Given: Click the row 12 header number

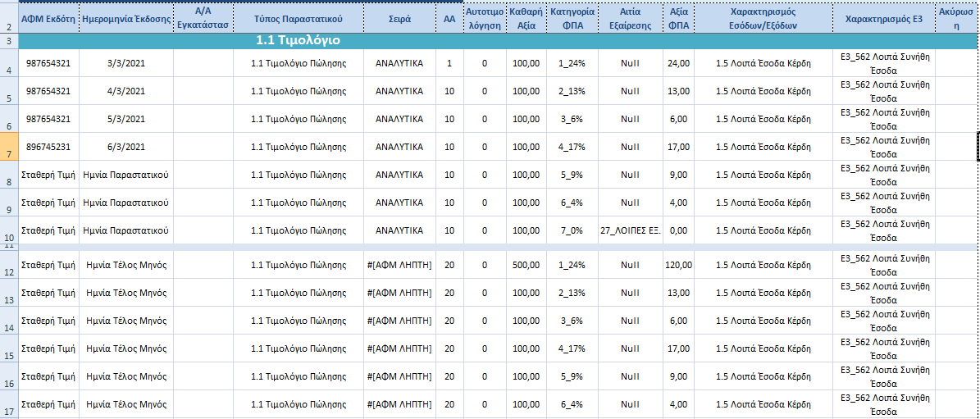Looking at the screenshot, I should (8, 271).
